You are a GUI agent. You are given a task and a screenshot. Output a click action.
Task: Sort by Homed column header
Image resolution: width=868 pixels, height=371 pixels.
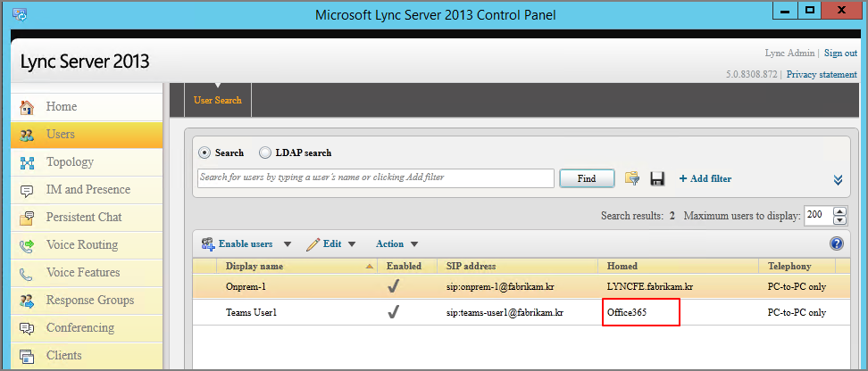pyautogui.click(x=678, y=266)
